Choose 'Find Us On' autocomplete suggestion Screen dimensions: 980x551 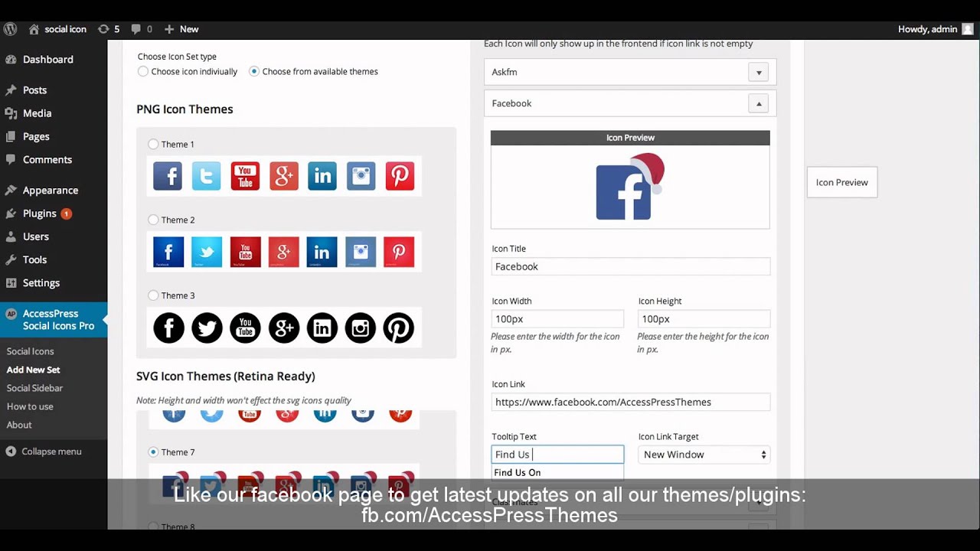pos(557,472)
